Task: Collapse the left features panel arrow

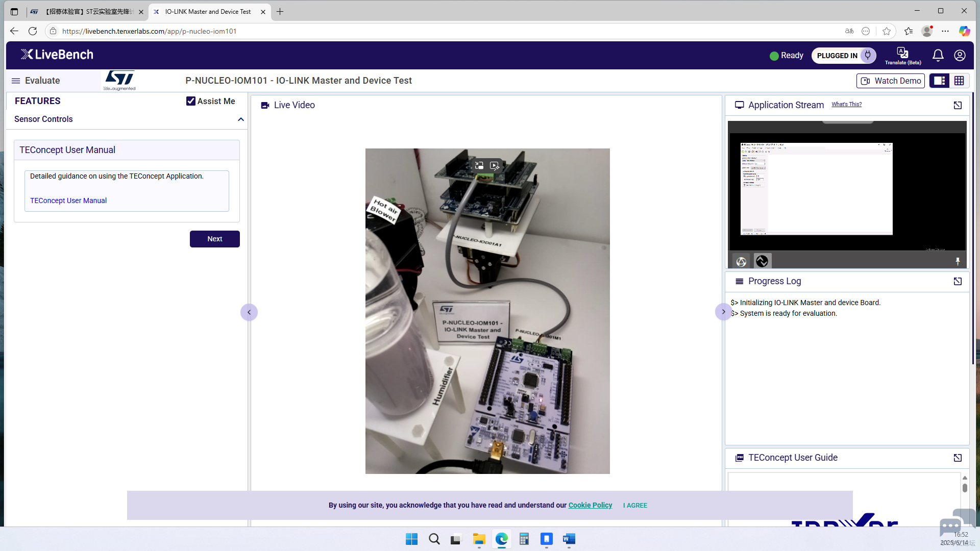Action: (249, 312)
